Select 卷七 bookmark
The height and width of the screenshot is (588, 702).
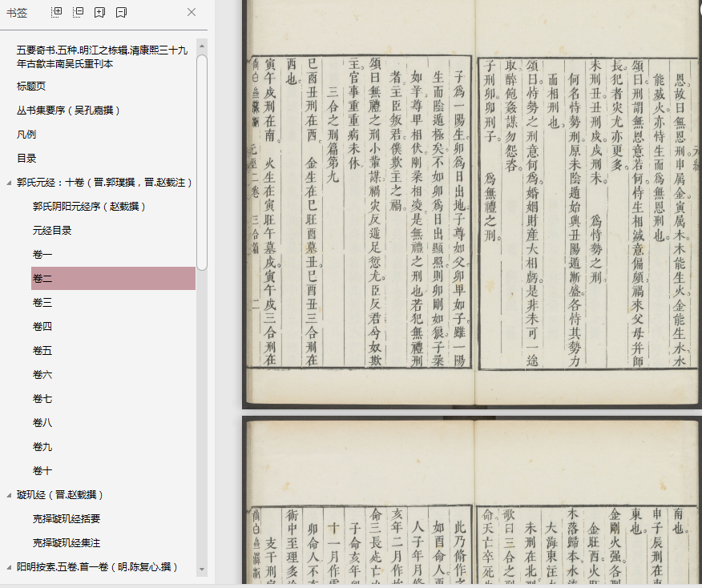[42, 399]
